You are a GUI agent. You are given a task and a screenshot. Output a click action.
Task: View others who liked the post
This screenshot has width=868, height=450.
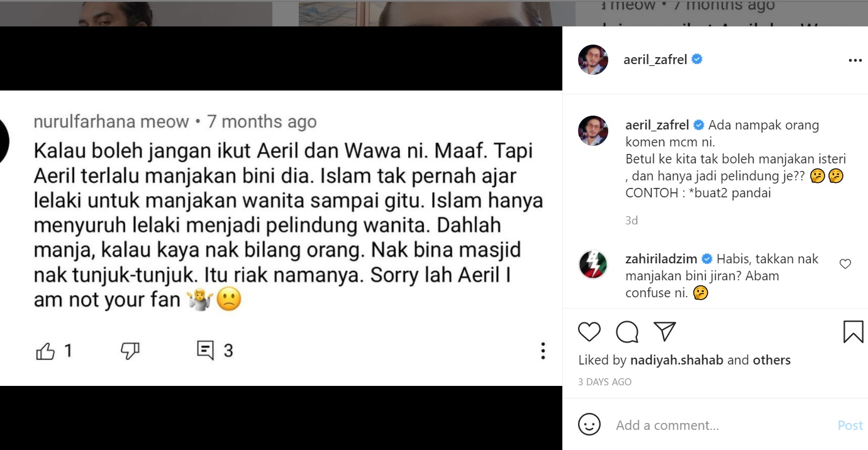click(772, 360)
